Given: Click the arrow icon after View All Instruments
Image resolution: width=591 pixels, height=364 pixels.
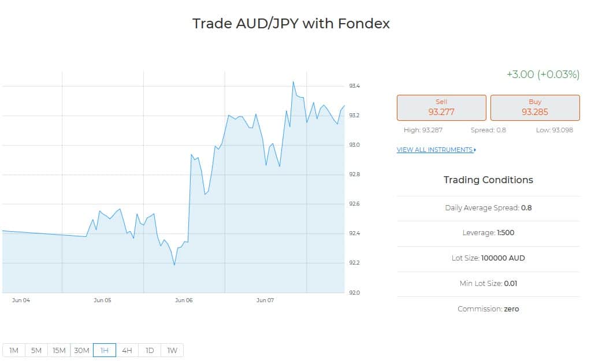Looking at the screenshot, I should (x=474, y=150).
